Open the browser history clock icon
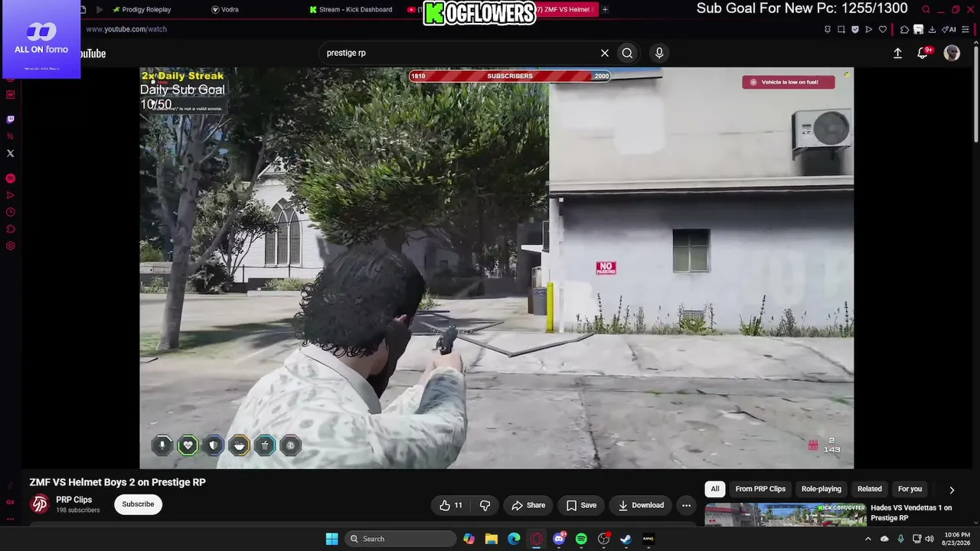The width and height of the screenshot is (980, 551). (10, 212)
